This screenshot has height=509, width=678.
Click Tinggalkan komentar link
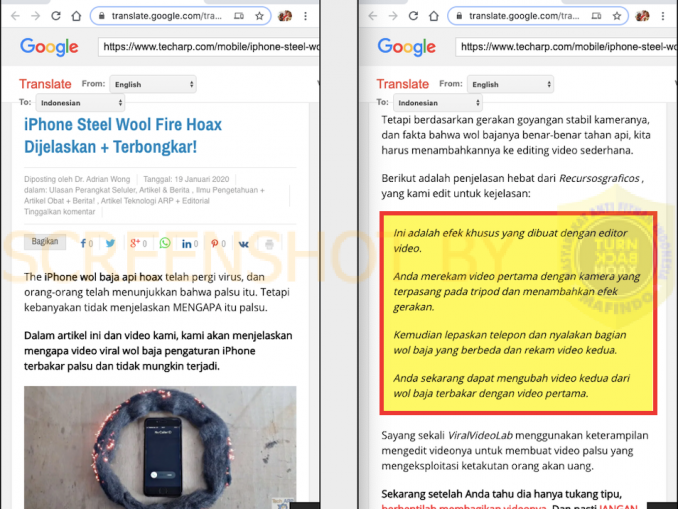[x=60, y=211]
